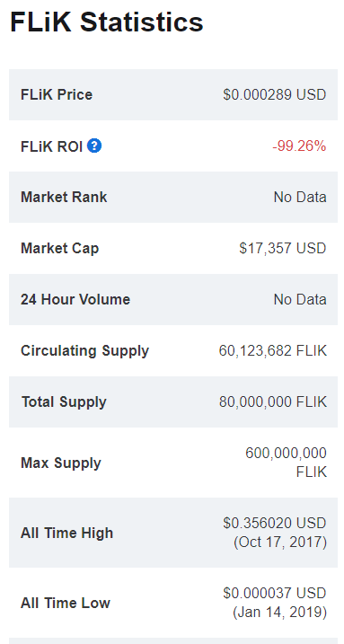Click the FLiK ROI help question icon
Image resolution: width=344 pixels, height=644 pixels.
pos(94,146)
